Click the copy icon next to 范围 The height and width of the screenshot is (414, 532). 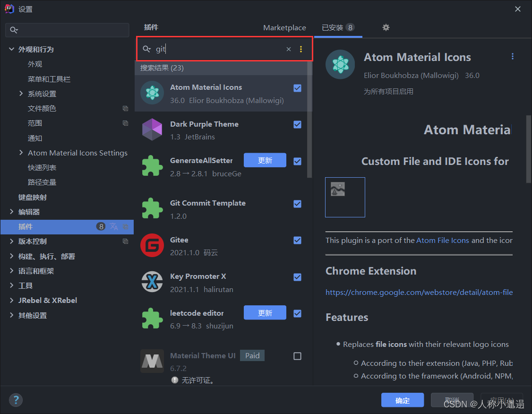click(125, 123)
